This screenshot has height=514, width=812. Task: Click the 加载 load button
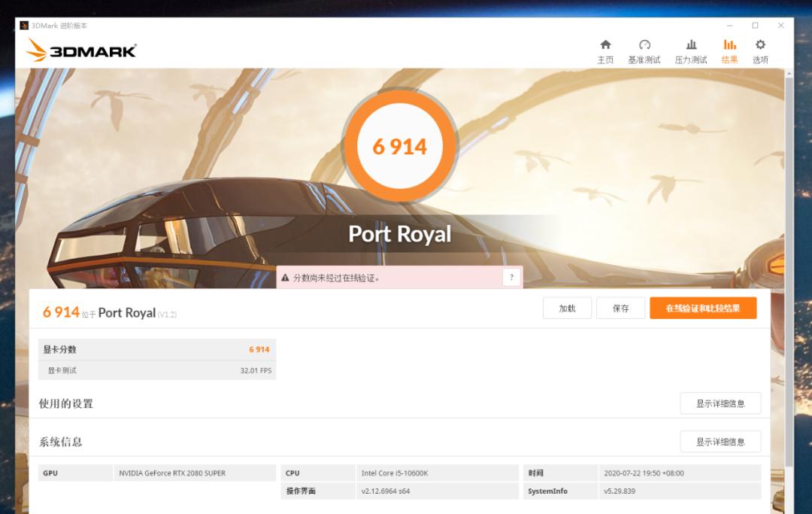click(x=567, y=309)
